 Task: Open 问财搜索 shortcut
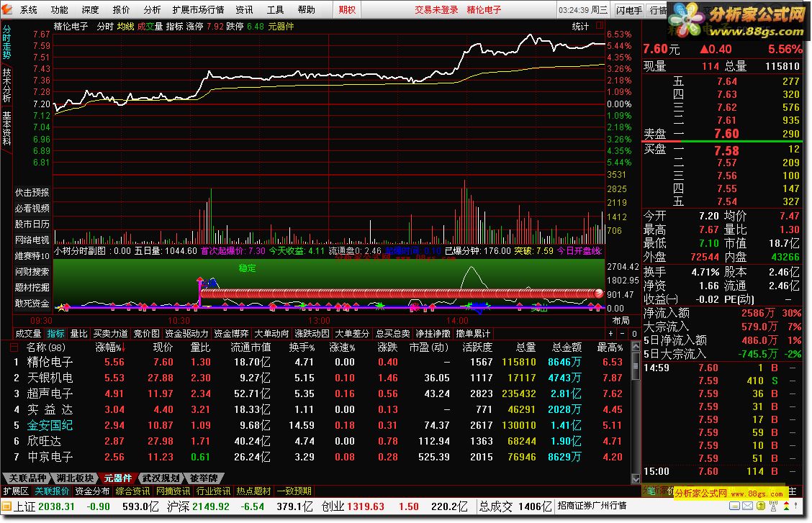coord(32,272)
